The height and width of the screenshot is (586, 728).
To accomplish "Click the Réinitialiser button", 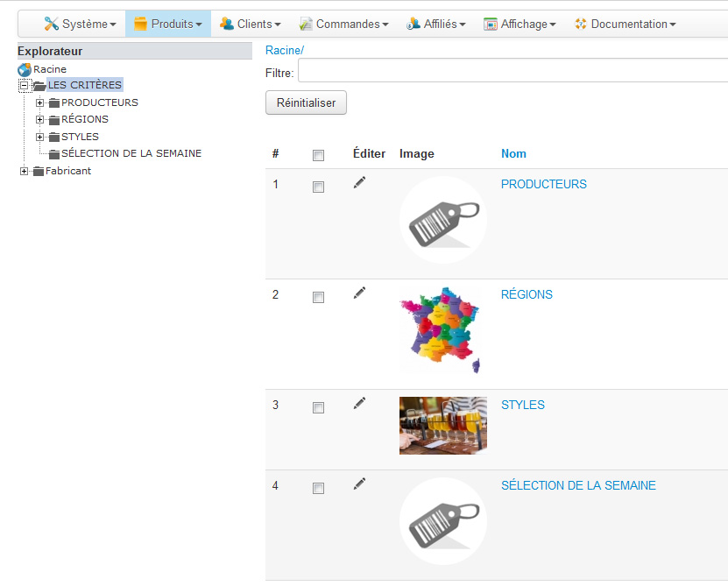I will tap(306, 102).
